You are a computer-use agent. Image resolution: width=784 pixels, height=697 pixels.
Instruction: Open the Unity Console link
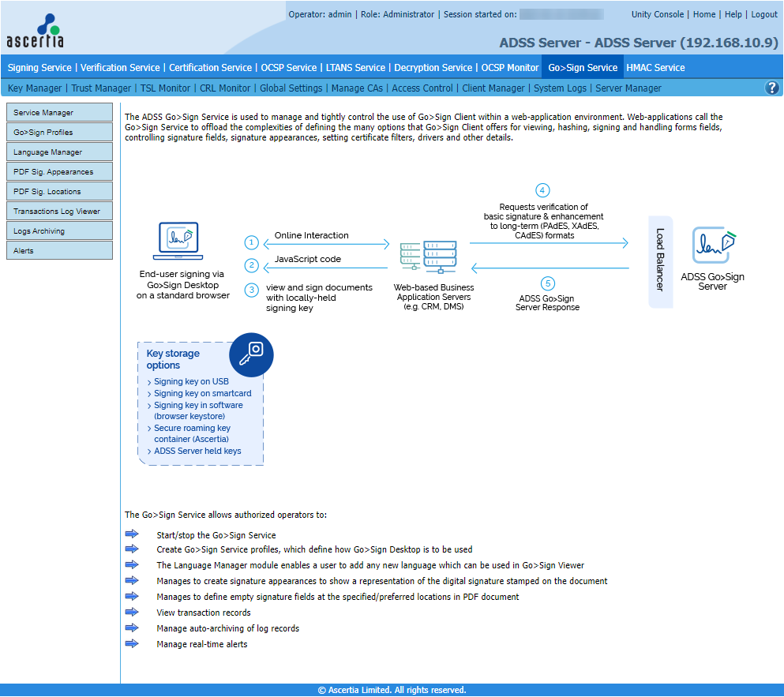pos(658,14)
